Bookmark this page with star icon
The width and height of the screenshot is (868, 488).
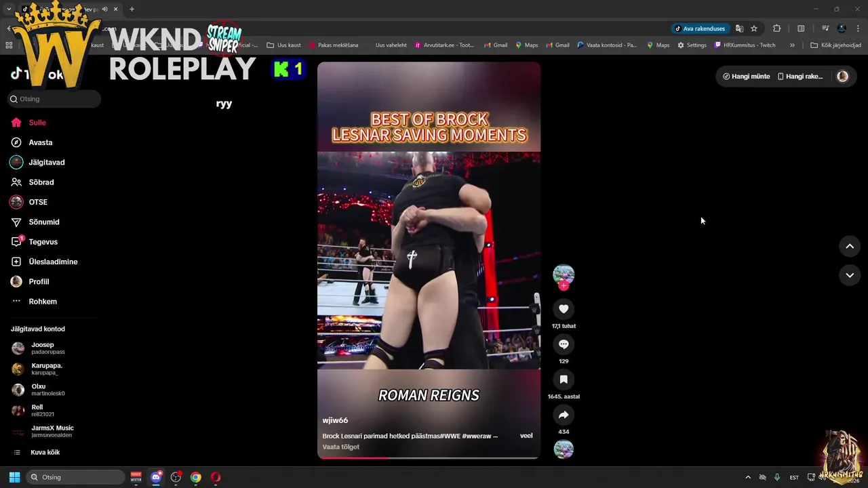pos(754,28)
